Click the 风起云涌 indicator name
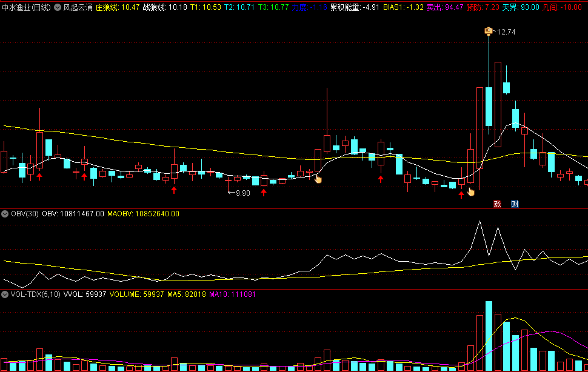Viewport: 588px width, 372px height. tap(78, 7)
